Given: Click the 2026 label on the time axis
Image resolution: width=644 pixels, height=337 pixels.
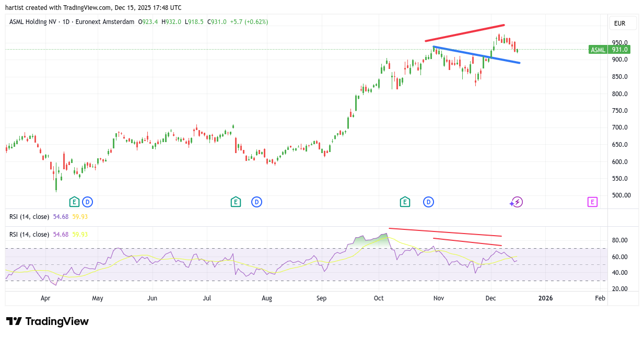Looking at the screenshot, I should coord(545,298).
